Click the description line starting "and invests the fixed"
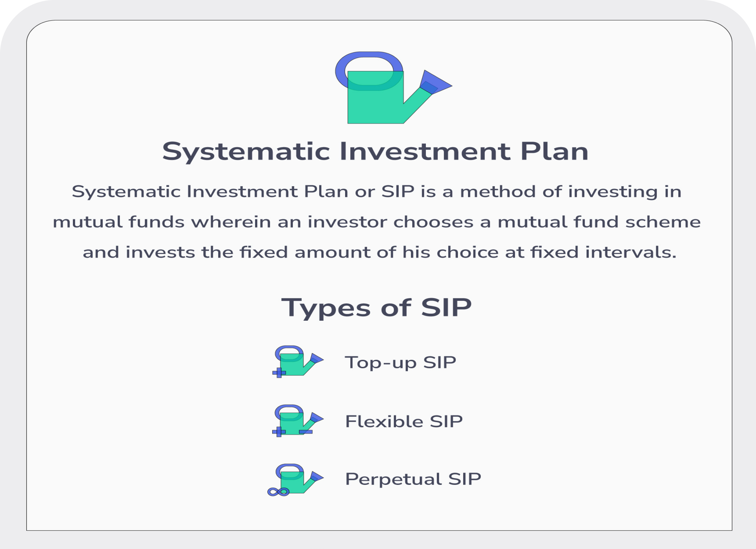Screen dimensions: 756x549 (x=379, y=252)
